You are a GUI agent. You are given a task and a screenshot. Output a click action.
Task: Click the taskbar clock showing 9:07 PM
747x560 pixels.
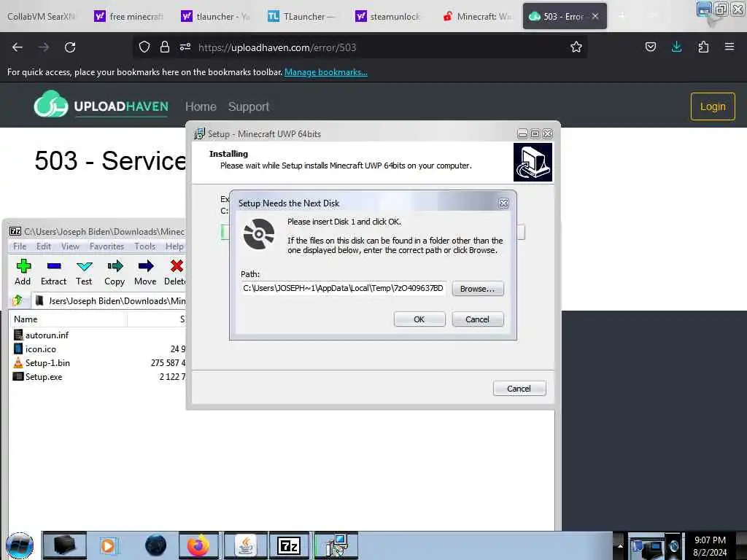[710, 545]
